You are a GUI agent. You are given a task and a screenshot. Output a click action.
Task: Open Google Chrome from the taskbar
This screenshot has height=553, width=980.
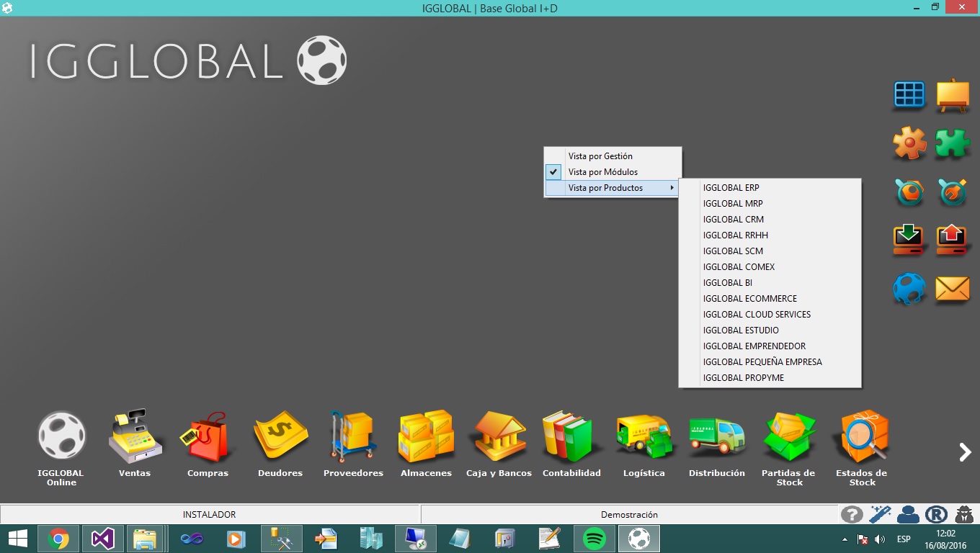pyautogui.click(x=58, y=539)
